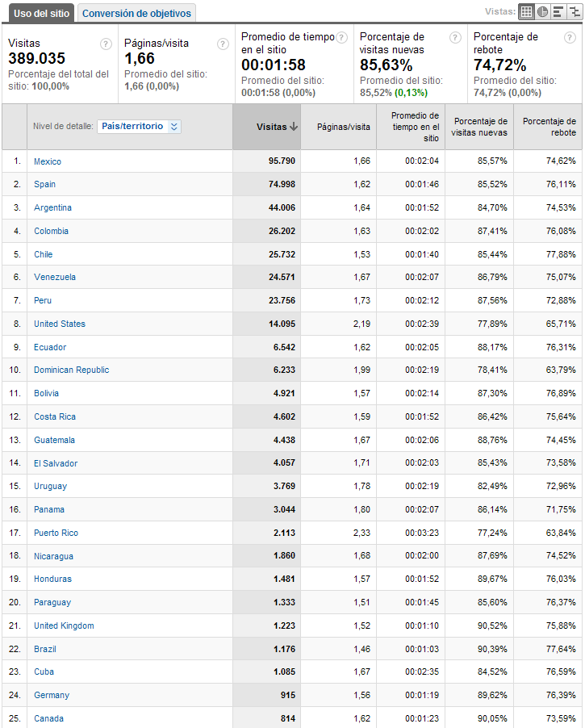This screenshot has width=585, height=728.
Task: Switch to Conversión de objetivos tab
Action: [136, 14]
